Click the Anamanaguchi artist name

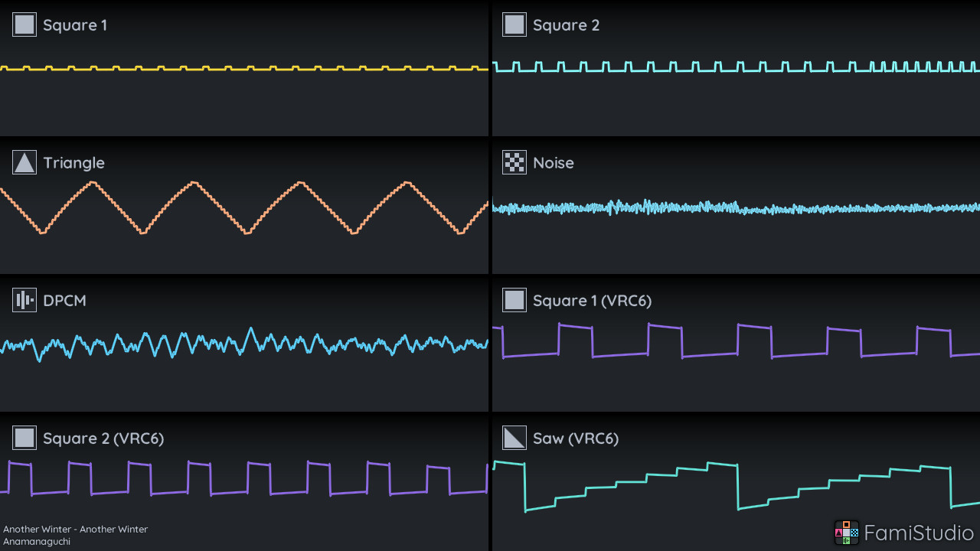[37, 541]
